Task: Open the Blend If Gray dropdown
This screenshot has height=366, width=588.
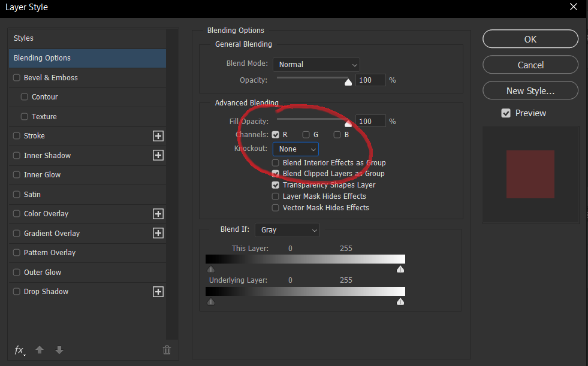Action: point(287,230)
